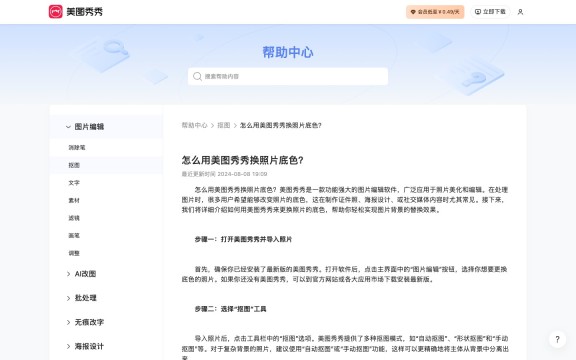The image size is (576, 360).
Task: Open the 文字 sidebar item
Action: [x=106, y=183]
